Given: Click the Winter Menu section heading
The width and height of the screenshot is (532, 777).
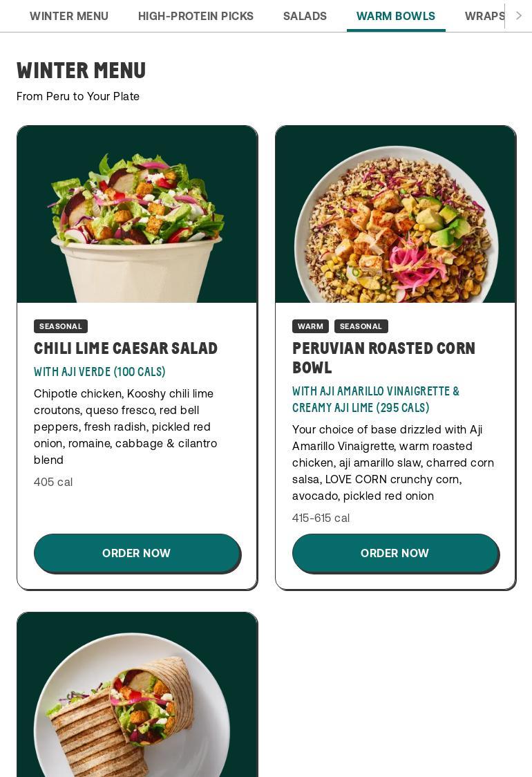Looking at the screenshot, I should click(82, 71).
